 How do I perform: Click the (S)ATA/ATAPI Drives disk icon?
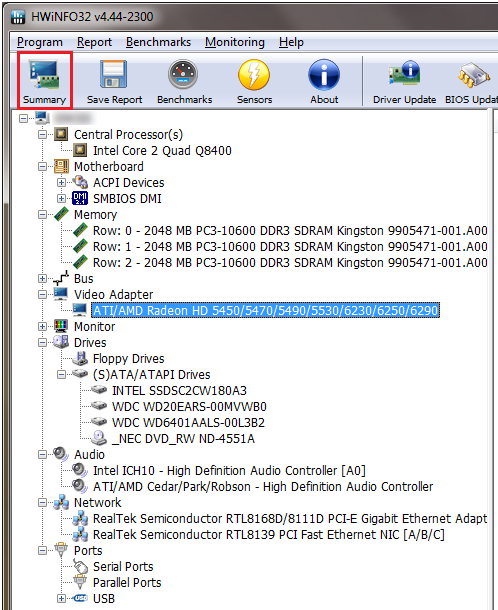pos(80,374)
